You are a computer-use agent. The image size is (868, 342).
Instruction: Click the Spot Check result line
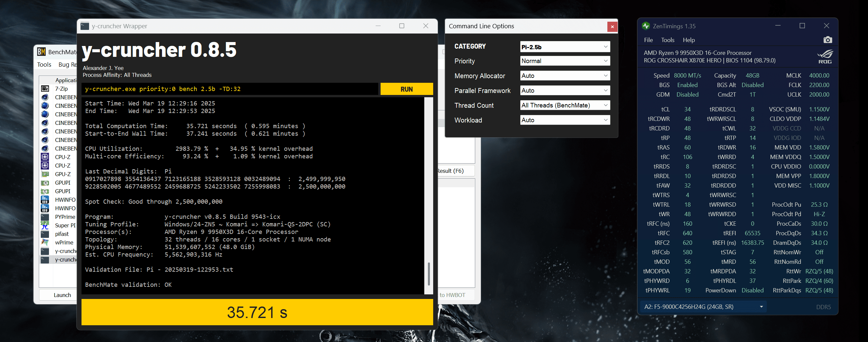click(154, 201)
